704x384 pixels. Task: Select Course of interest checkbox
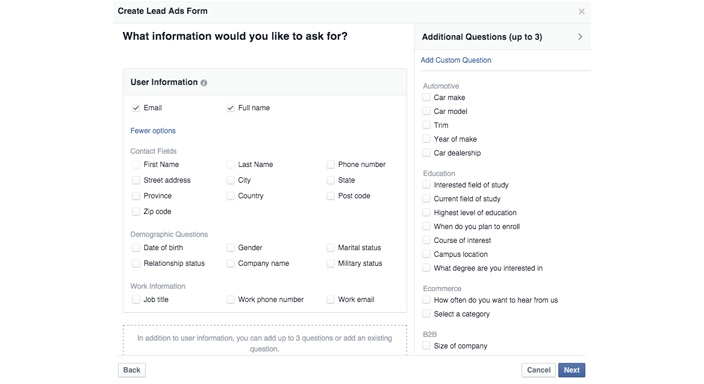(427, 240)
